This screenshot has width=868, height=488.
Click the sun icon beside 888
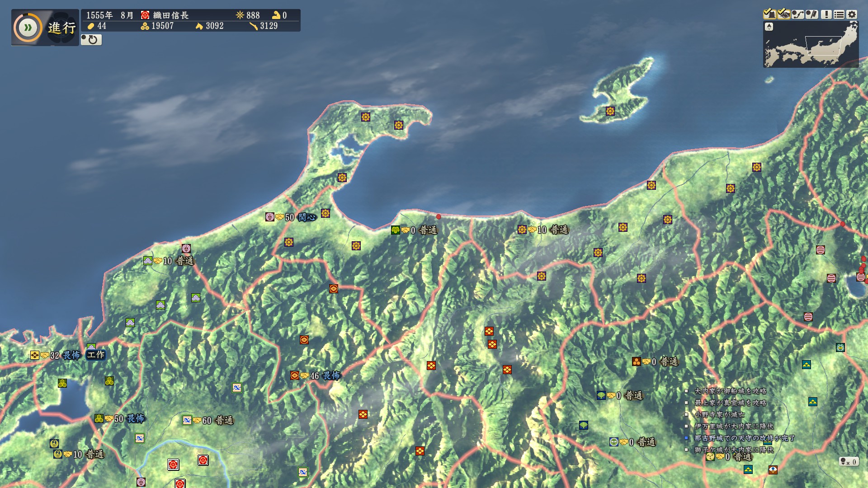240,15
